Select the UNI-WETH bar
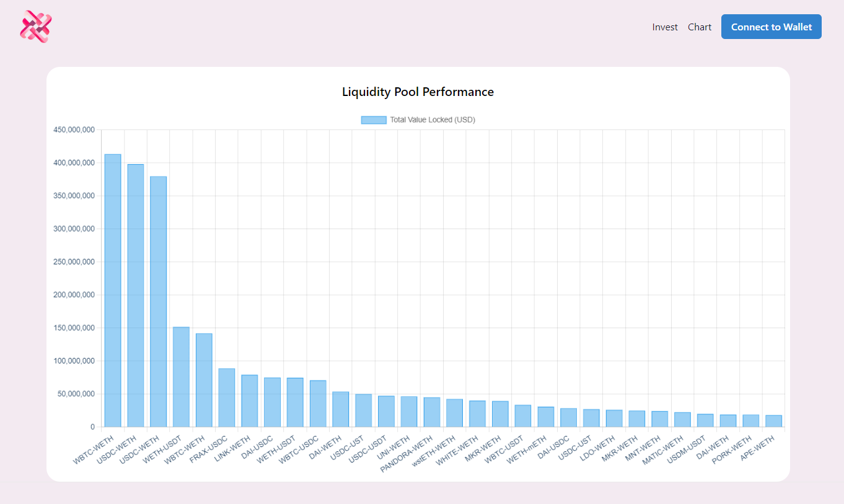 [x=409, y=412]
